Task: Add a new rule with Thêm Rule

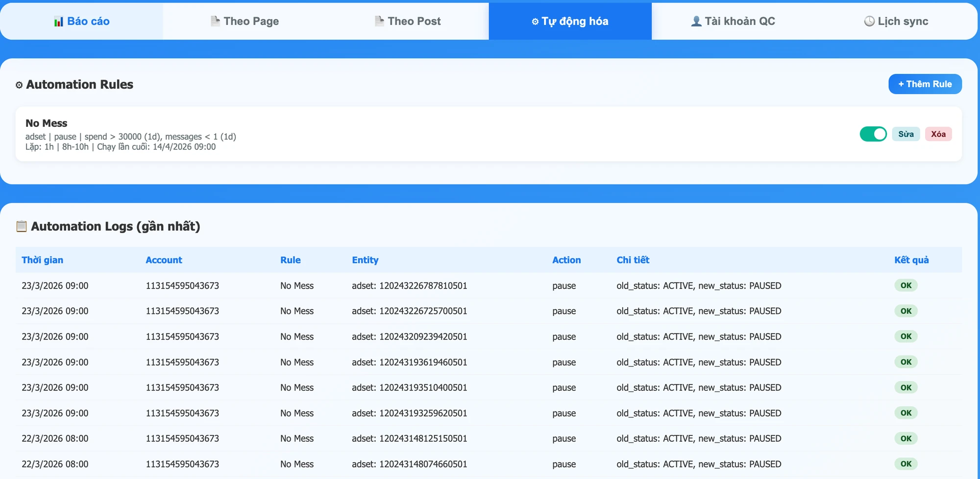Action: (x=925, y=84)
